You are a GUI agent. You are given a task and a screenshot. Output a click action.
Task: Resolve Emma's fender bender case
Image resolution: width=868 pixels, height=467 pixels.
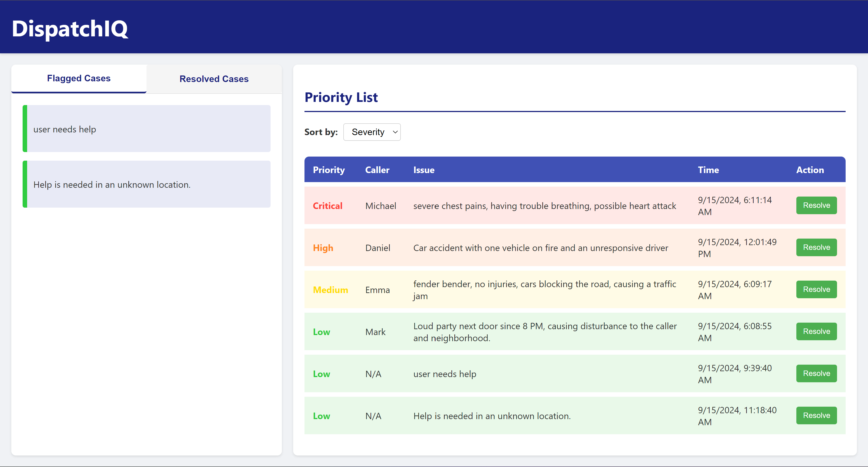(x=816, y=289)
